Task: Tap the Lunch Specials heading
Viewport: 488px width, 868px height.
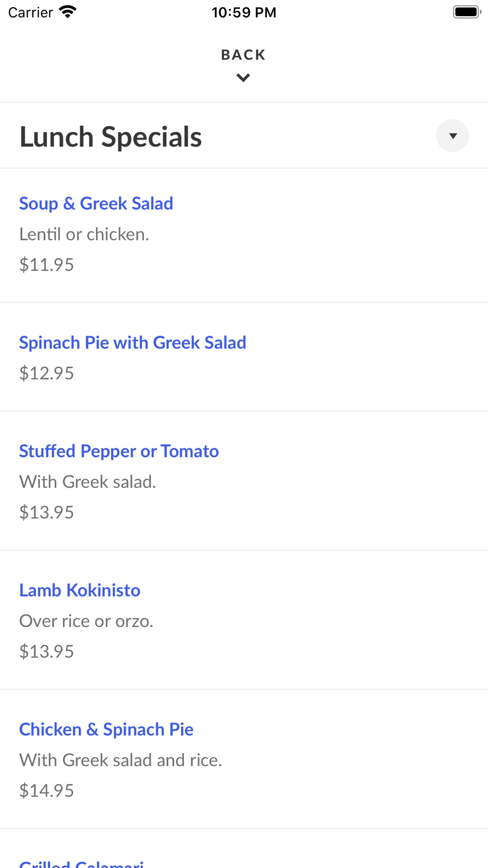Action: [110, 137]
